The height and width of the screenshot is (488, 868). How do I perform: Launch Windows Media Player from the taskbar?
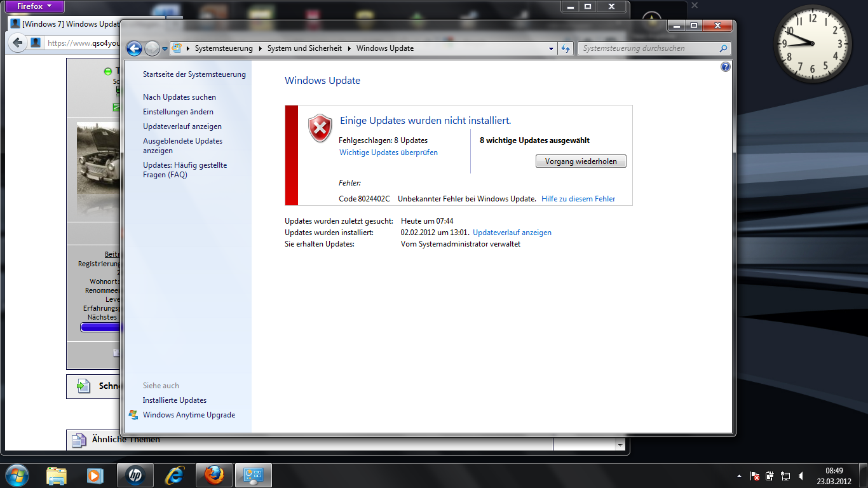(95, 475)
